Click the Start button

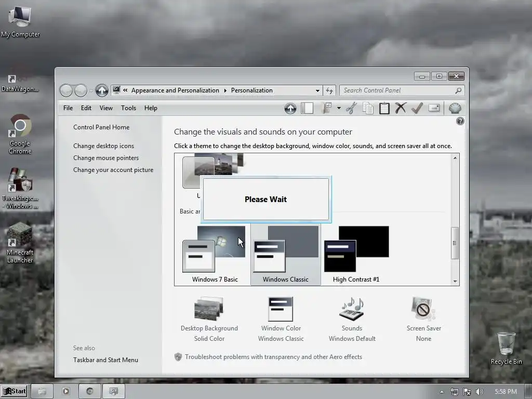click(14, 391)
